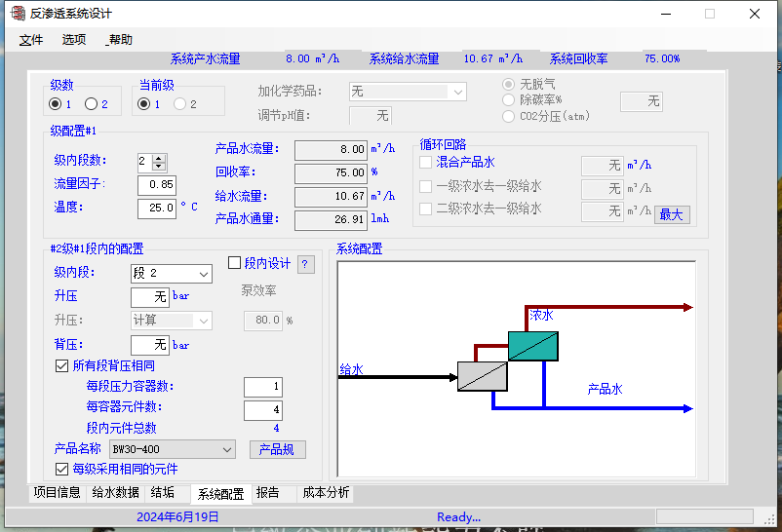Uncheck 所有段背压相同 checkbox
The image size is (782, 532).
62,366
